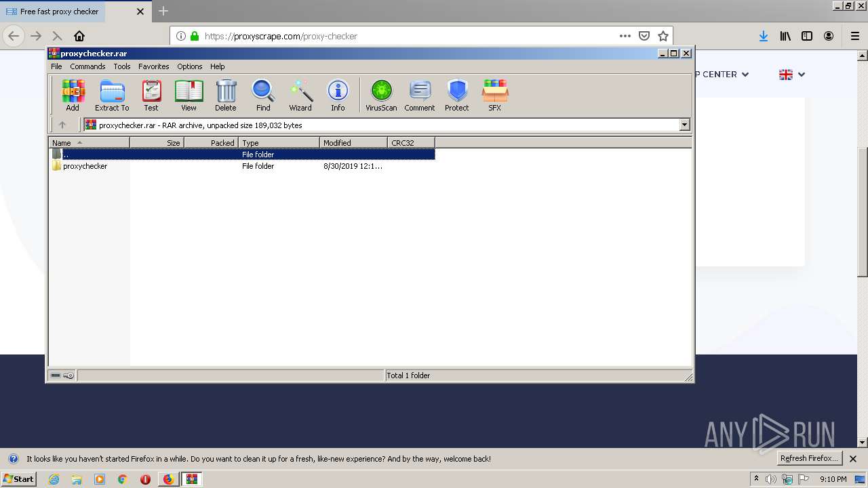Open the Options menu
The width and height of the screenshot is (868, 488).
(x=190, y=66)
